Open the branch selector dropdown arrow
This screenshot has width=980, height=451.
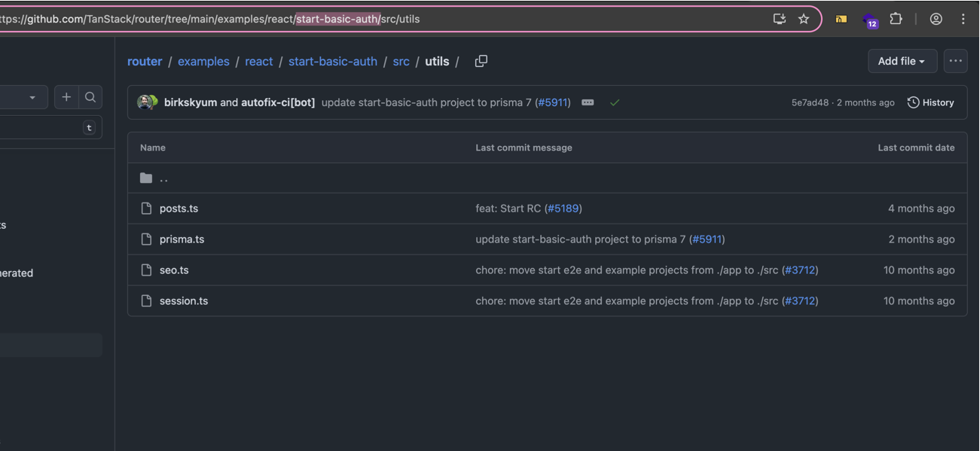click(x=32, y=97)
